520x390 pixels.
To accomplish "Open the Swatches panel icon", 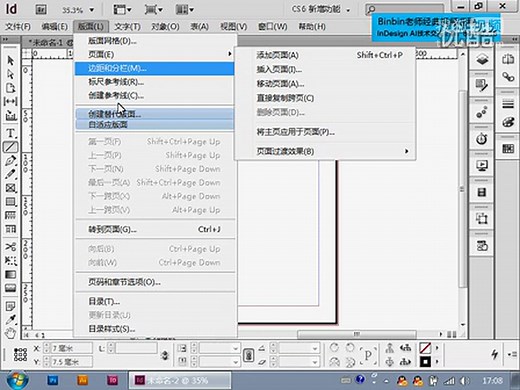I will pos(508,149).
